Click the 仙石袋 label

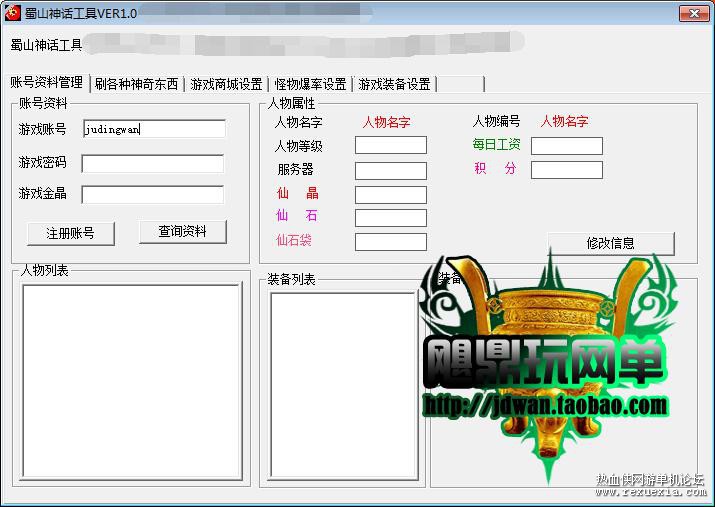coord(294,240)
